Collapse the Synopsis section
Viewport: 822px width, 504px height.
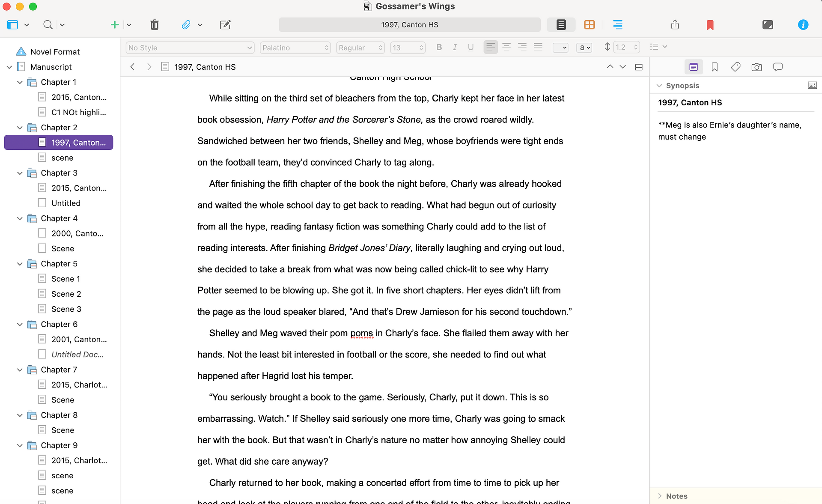tap(659, 86)
